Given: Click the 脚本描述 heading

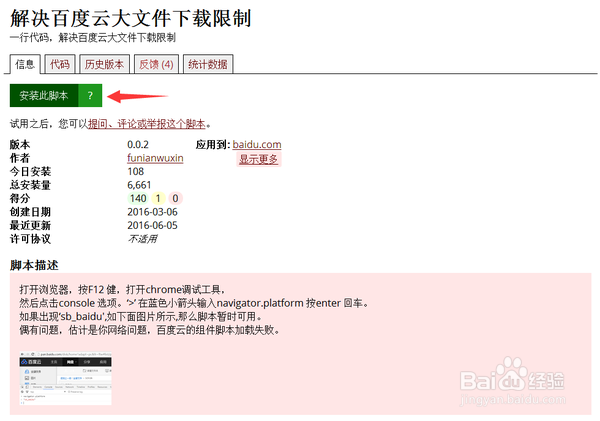Looking at the screenshot, I should [x=34, y=265].
